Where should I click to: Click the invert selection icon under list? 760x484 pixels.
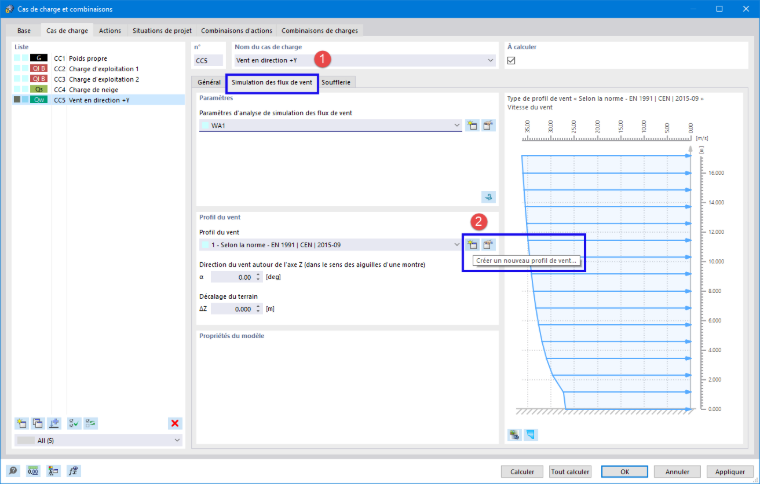click(x=91, y=423)
